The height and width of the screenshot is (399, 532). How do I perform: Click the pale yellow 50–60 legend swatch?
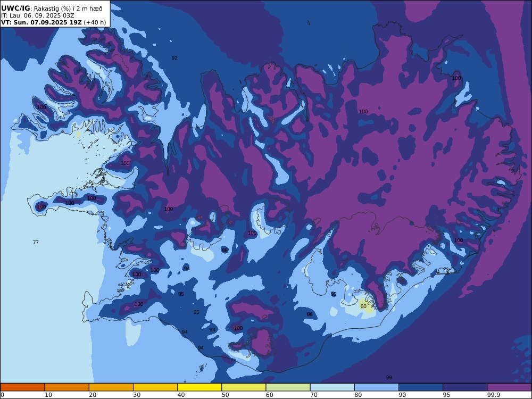tap(244, 387)
